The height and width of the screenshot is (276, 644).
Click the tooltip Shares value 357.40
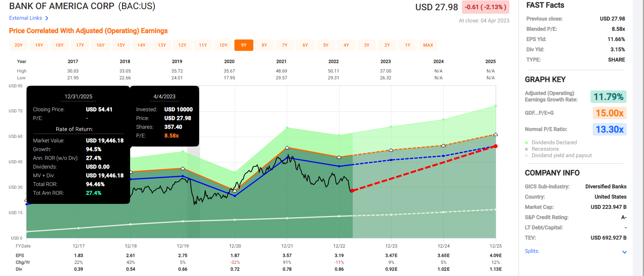click(x=173, y=127)
